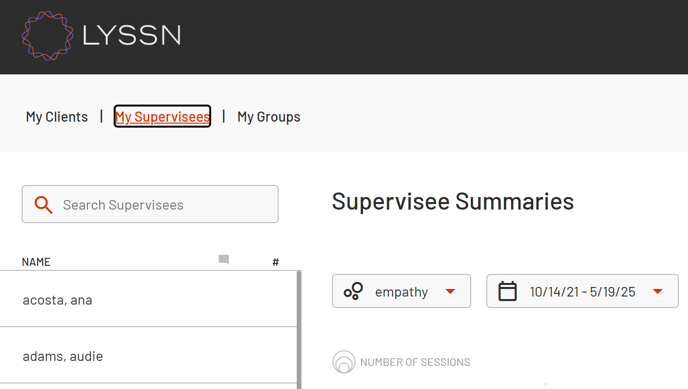Click the Number of Sessions circle icon
Image resolution: width=688 pixels, height=389 pixels.
pos(344,362)
